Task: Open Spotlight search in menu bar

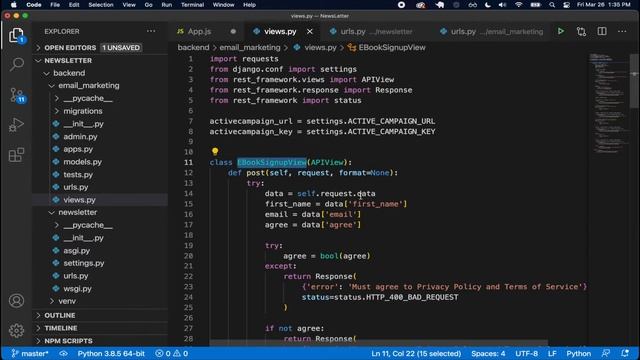Action: click(x=552, y=5)
